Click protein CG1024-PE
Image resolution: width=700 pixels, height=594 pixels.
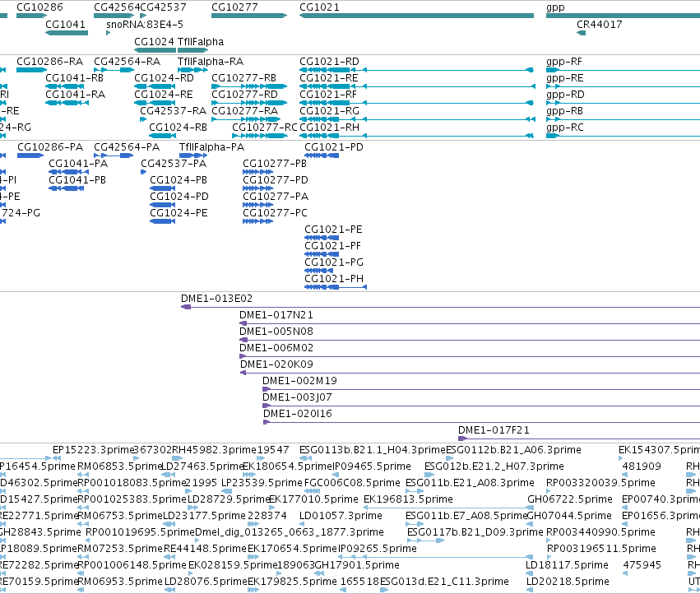(178, 213)
